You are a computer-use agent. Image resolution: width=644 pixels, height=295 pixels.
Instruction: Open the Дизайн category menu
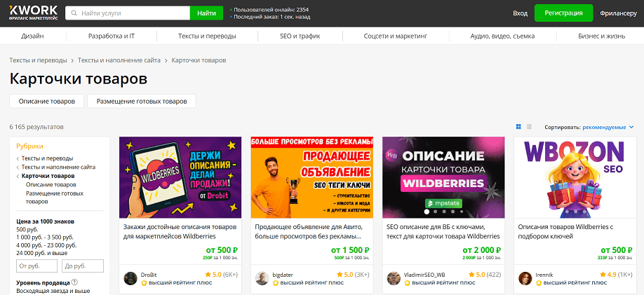(32, 36)
